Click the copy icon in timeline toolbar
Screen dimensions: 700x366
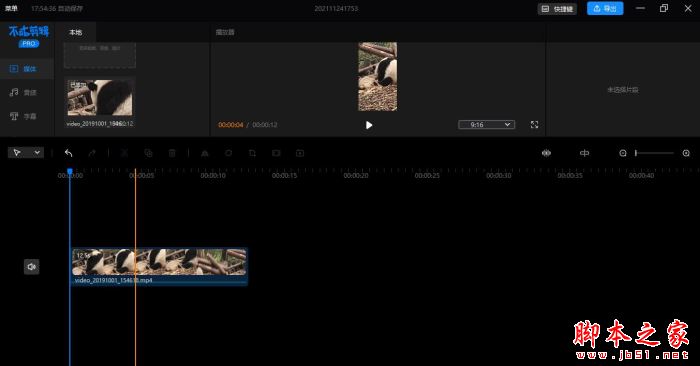(x=148, y=153)
